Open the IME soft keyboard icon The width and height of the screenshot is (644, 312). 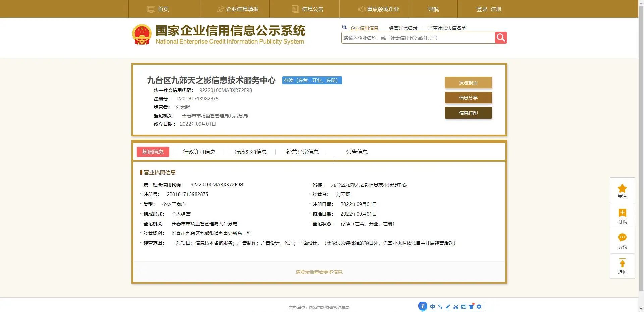tap(464, 307)
